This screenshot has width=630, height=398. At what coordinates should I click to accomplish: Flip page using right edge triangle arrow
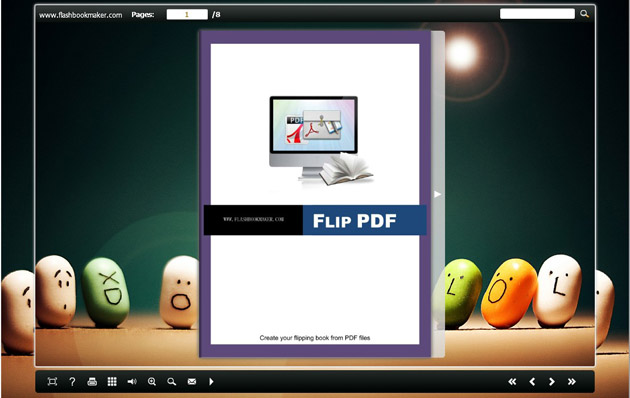click(438, 194)
